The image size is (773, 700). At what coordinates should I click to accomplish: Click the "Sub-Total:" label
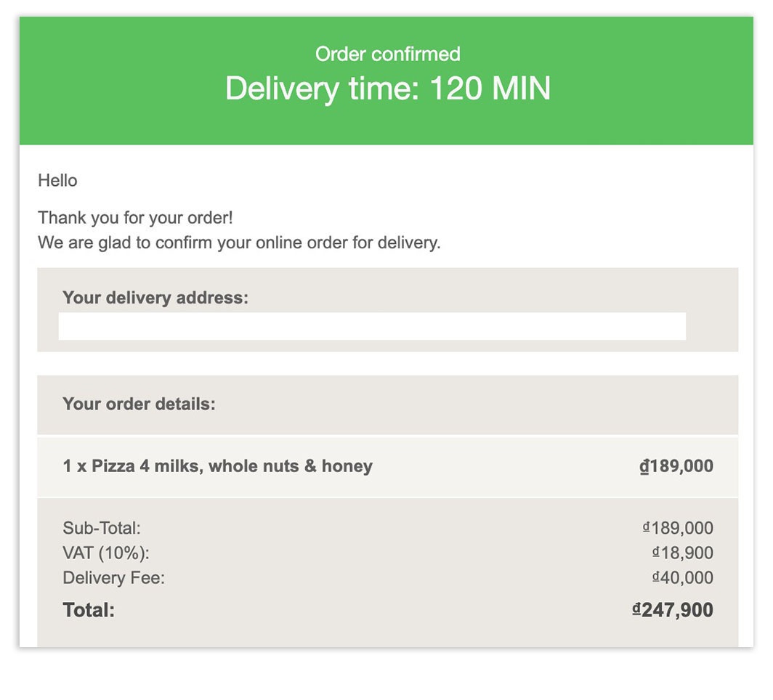point(102,528)
